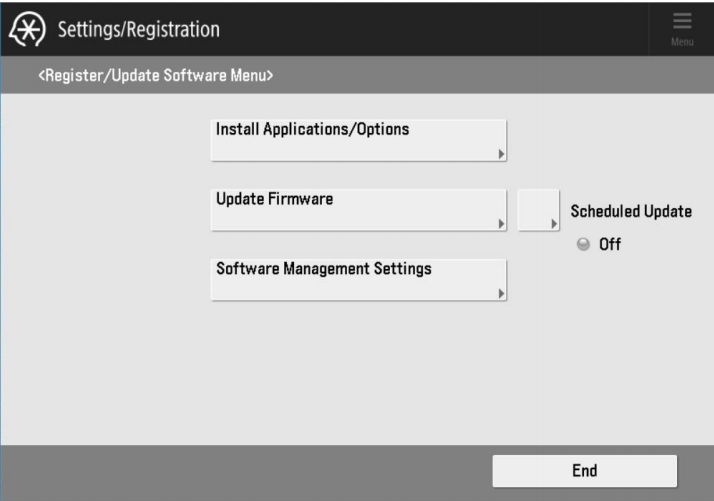Click the empty area below Software Management Settings
The image size is (714, 501).
coord(358,370)
